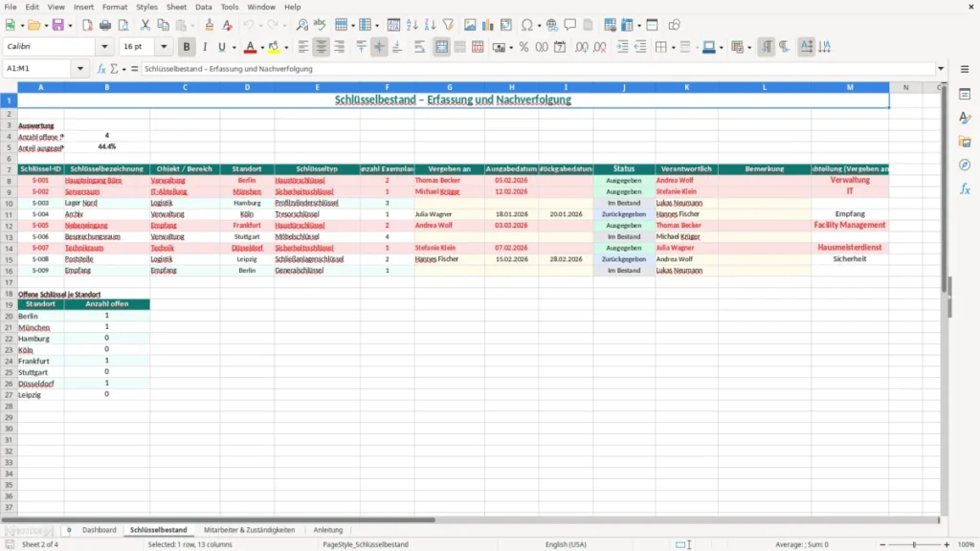Screen dimensions: 980x551
Task: Click the Open folder icon
Action: point(33,25)
